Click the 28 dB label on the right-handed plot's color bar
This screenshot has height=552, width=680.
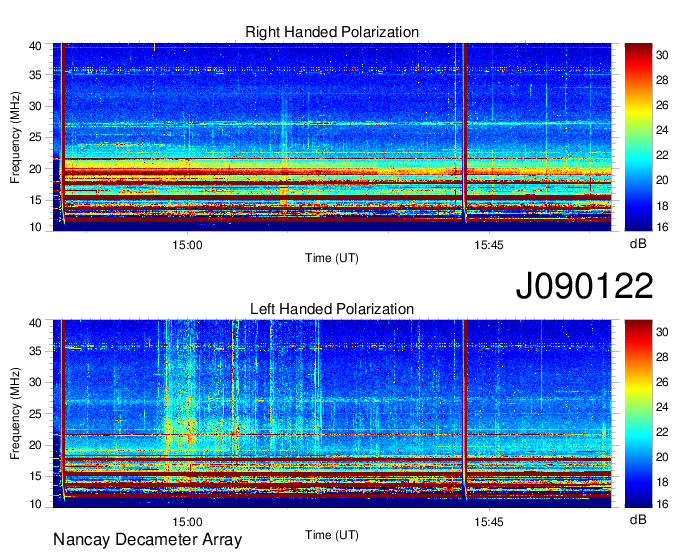pos(662,80)
